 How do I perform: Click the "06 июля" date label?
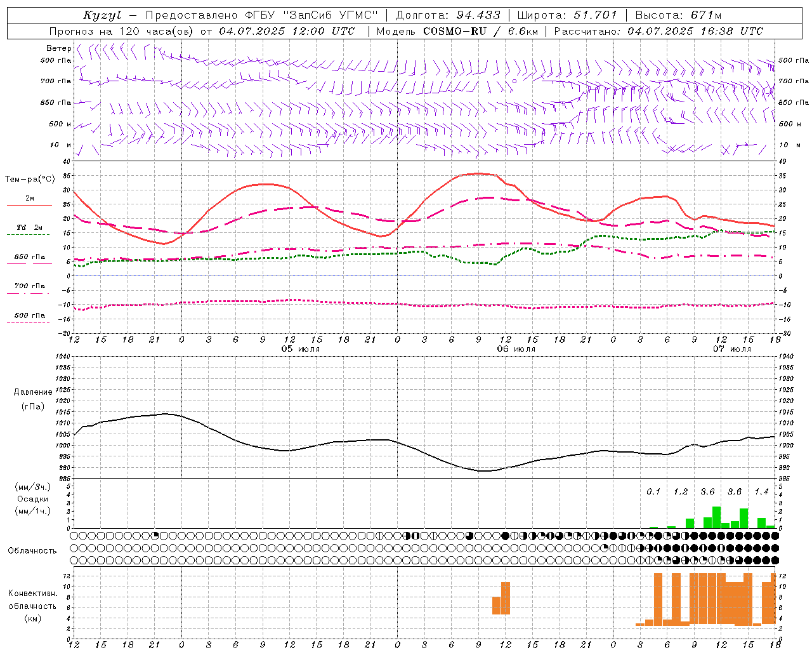tap(516, 348)
